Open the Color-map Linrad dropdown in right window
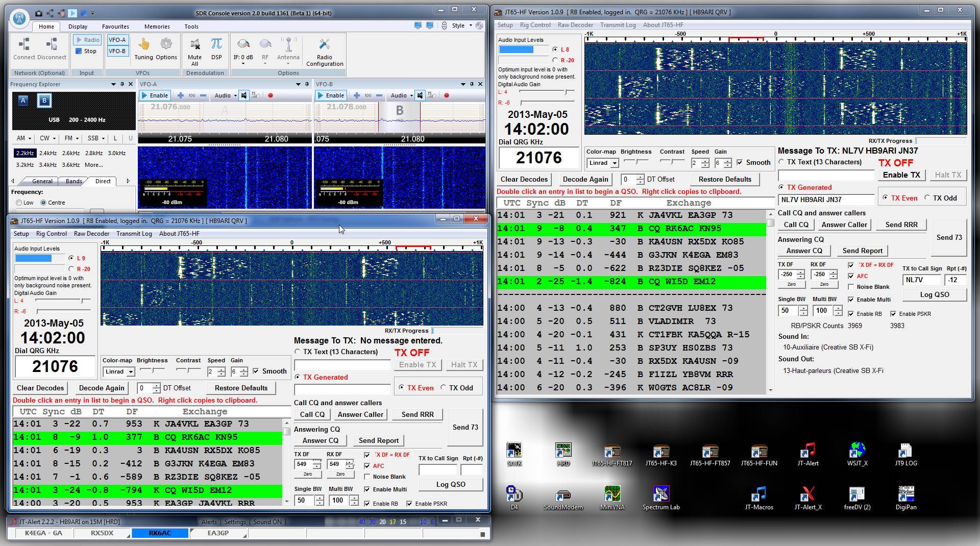980x546 pixels. coord(614,163)
